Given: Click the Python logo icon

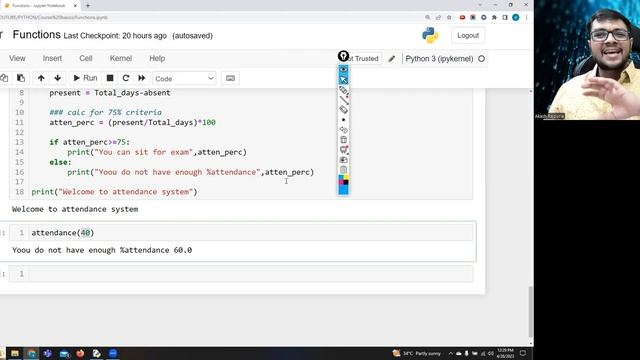Looking at the screenshot, I should (430, 36).
